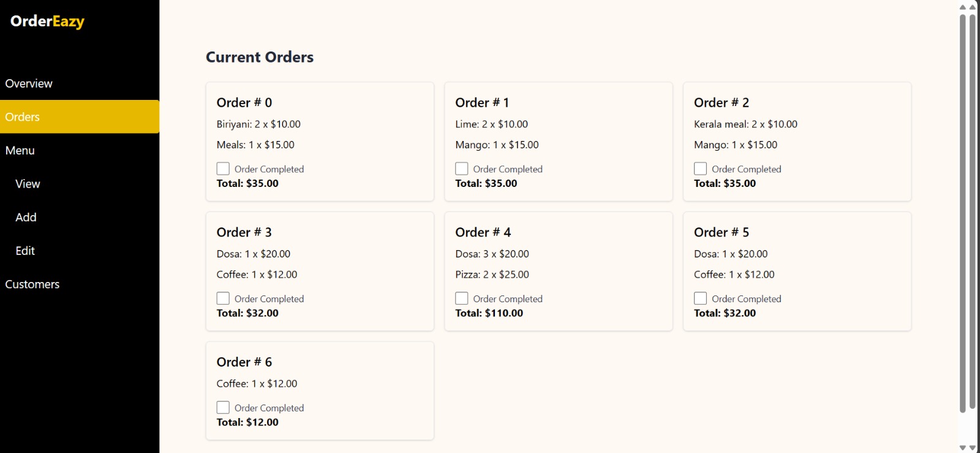
Task: Select Orders in the sidebar
Action: 23,117
